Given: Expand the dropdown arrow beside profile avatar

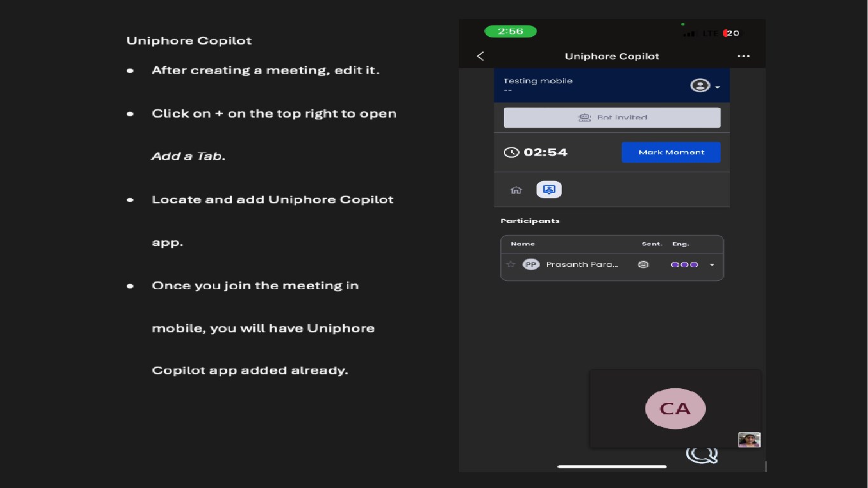Looking at the screenshot, I should (717, 87).
